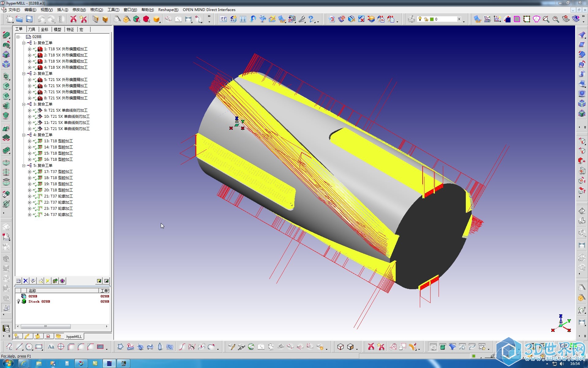This screenshot has width=588, height=368.
Task: Select the circle drawing tool
Action: click(x=29, y=347)
